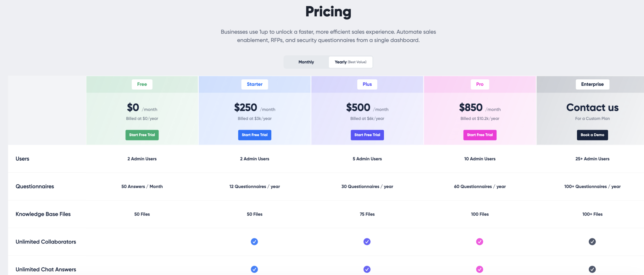The image size is (644, 275).
Task: Click the blue Starter Unlimited Chat Answers checkmark
Action: coord(254,269)
